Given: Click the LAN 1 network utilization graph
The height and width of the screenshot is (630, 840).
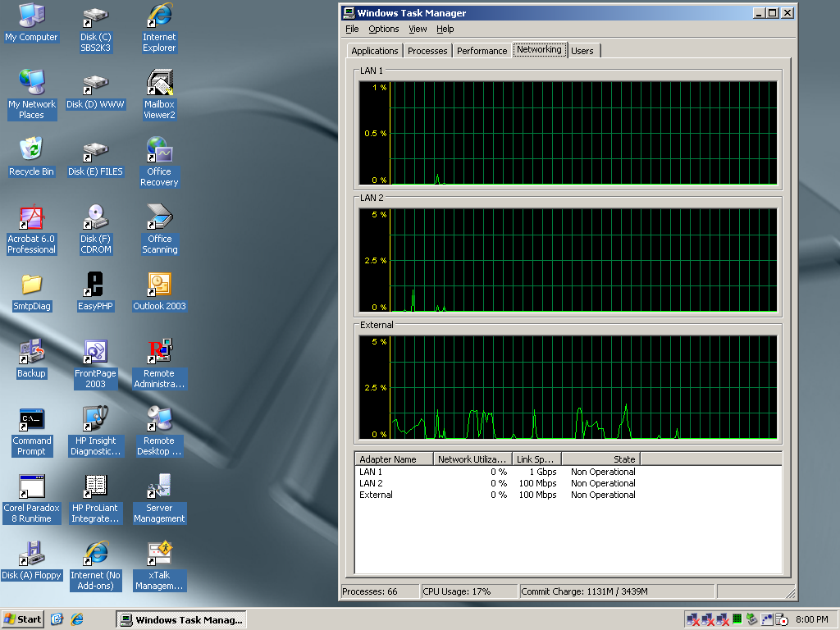Looking at the screenshot, I should [x=568, y=134].
